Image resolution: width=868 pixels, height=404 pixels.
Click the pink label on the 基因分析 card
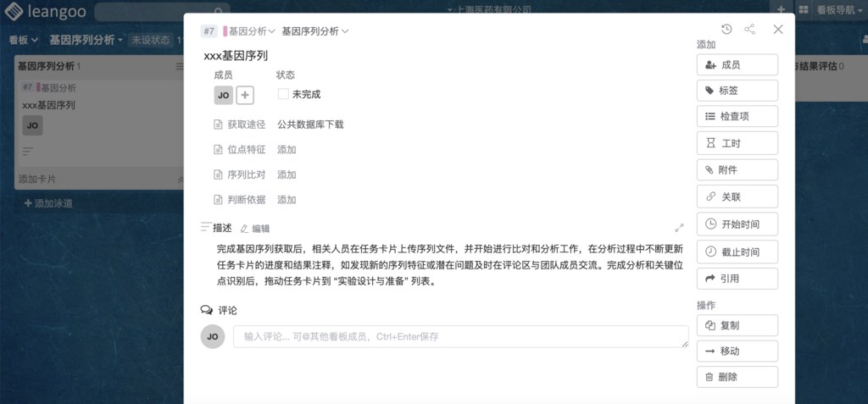tap(38, 87)
